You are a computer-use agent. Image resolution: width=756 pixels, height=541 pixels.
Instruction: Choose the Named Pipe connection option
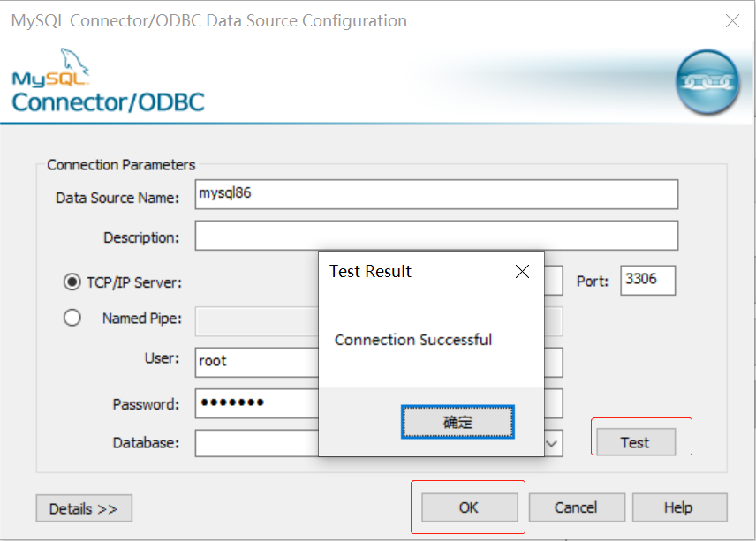tap(72, 317)
